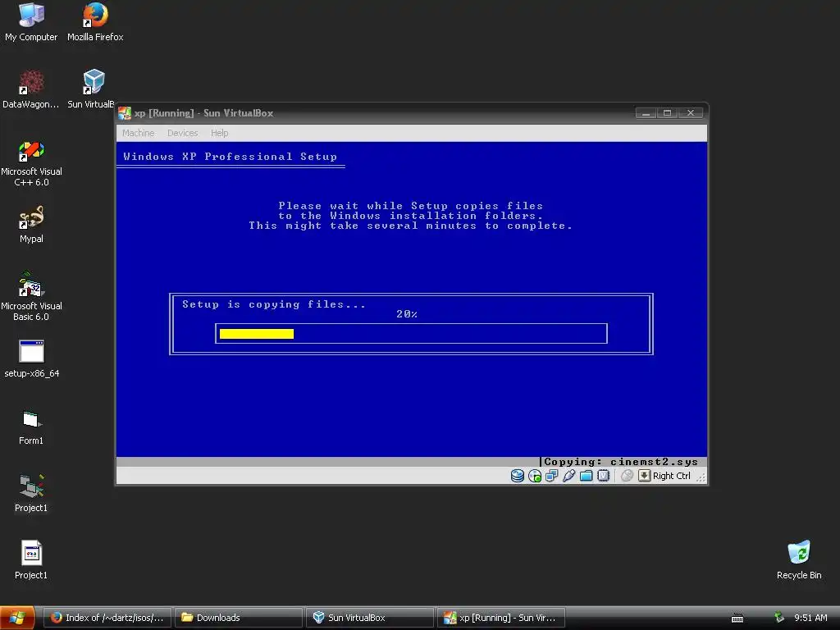
Task: Click 'Windows XP Professional Setup' heading
Action: (x=230, y=157)
